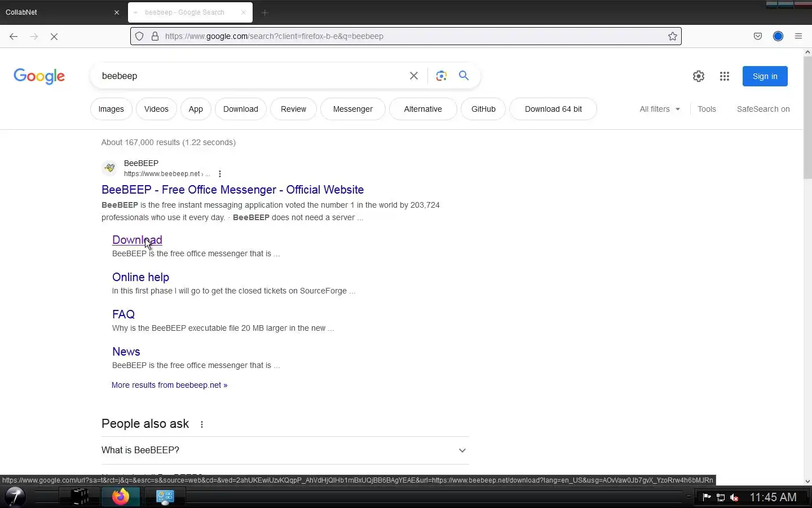The width and height of the screenshot is (812, 508).
Task: Click the network tray icon
Action: [x=721, y=497]
